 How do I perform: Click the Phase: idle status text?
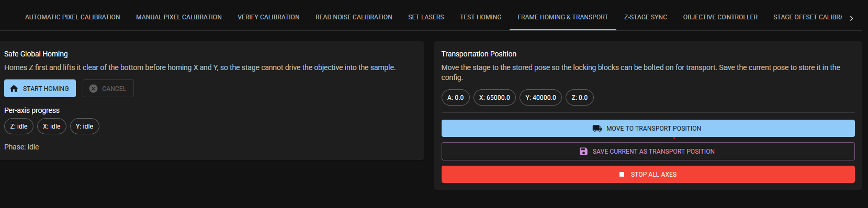[21, 147]
